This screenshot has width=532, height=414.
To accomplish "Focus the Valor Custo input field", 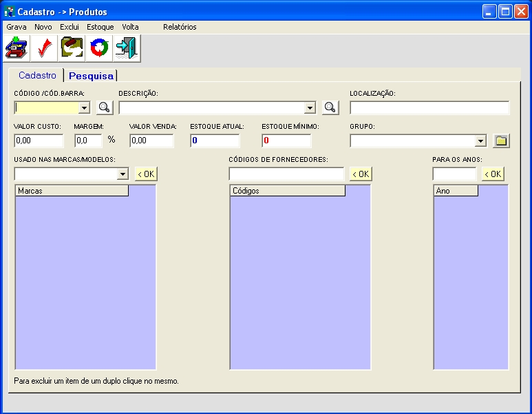I will point(39,141).
